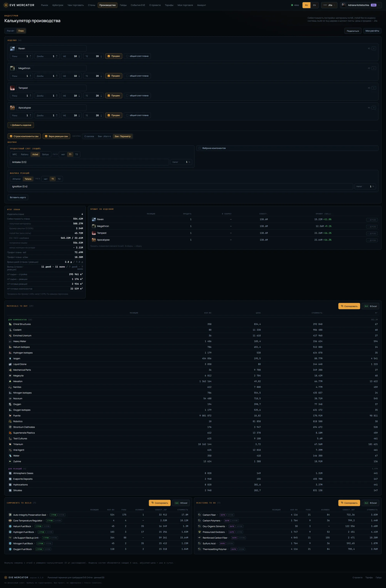386x588 pixels.
Task: Enable общий слот плана for Raven
Action: (x=127, y=56)
